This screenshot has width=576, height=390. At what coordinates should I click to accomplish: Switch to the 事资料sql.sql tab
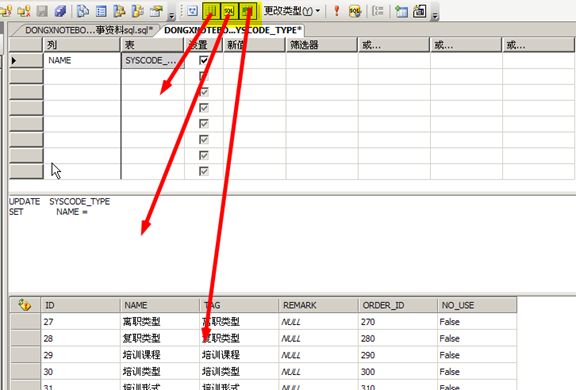click(x=89, y=30)
